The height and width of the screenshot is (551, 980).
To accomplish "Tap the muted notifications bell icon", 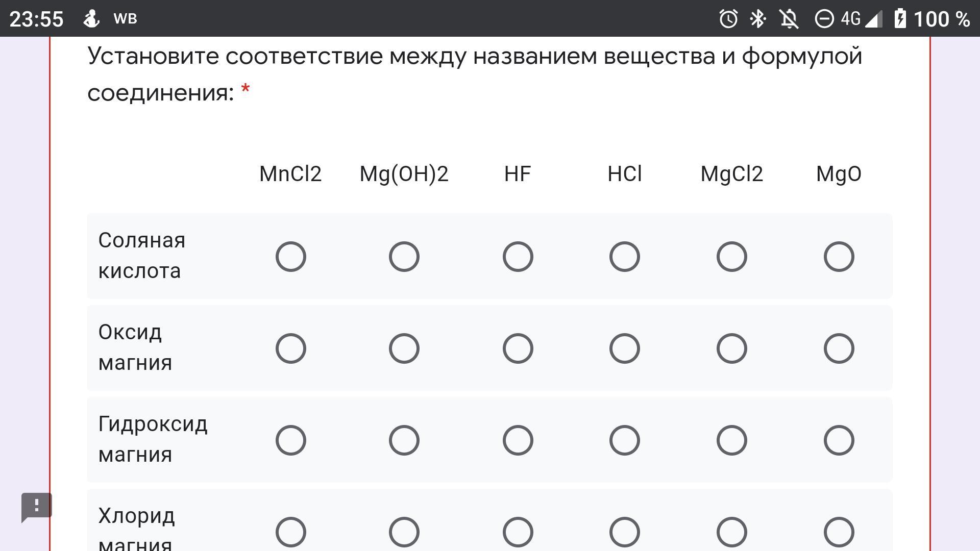I will pos(789,19).
